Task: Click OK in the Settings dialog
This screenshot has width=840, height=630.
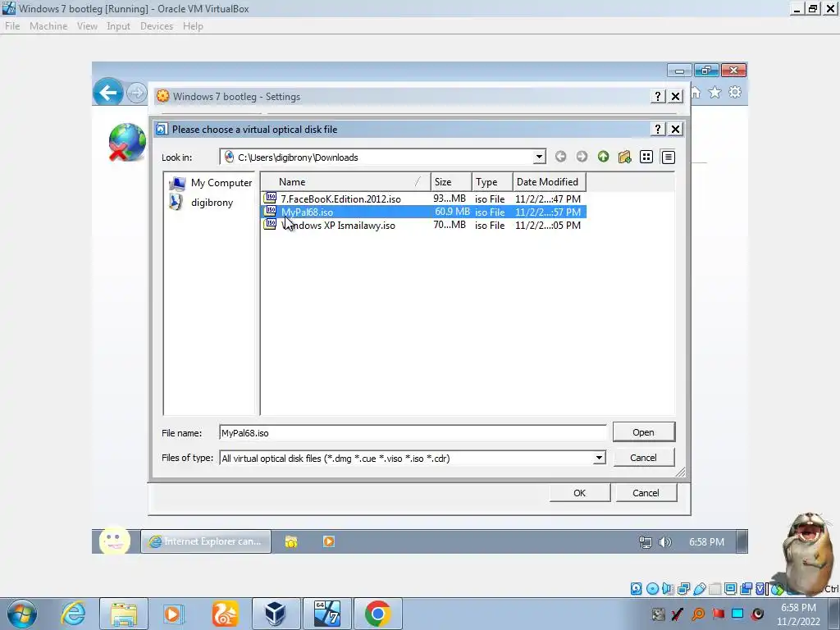Action: [x=580, y=493]
